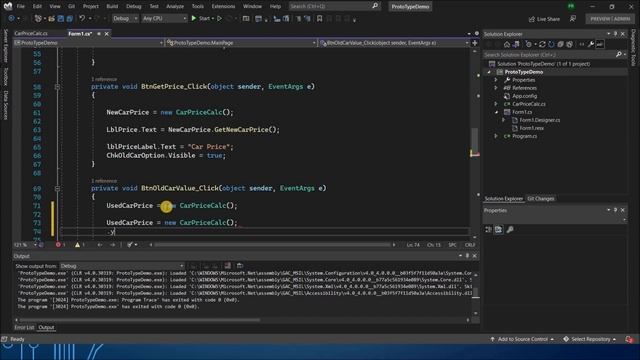
Task: Collapse the BtnGetPrice_Click method outline
Action: coord(58,87)
